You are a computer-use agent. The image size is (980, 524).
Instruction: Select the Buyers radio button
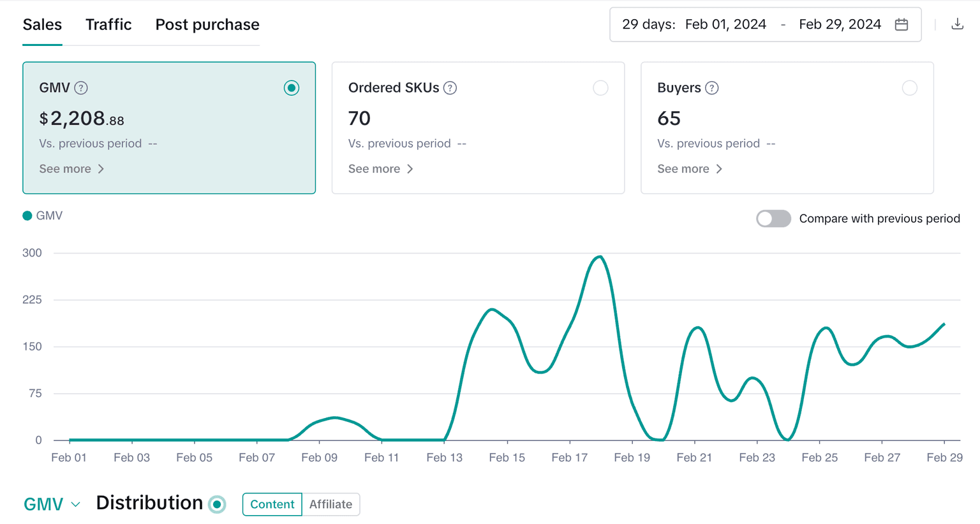point(910,88)
